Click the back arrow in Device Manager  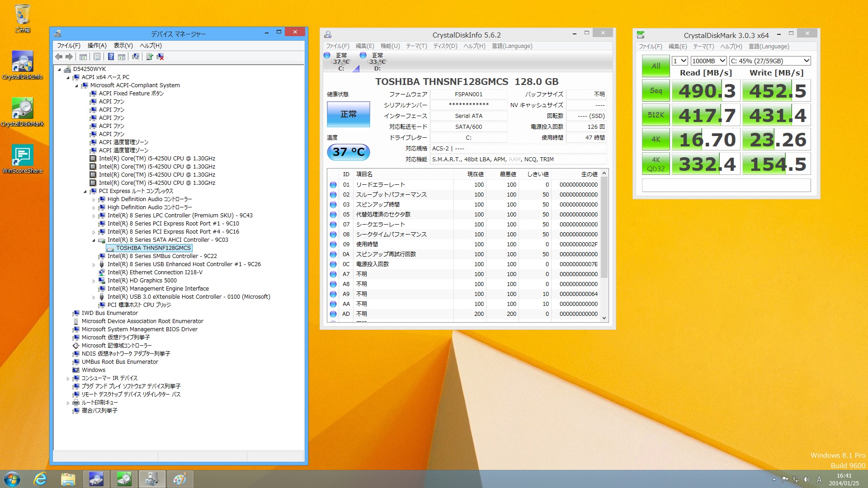(x=59, y=56)
